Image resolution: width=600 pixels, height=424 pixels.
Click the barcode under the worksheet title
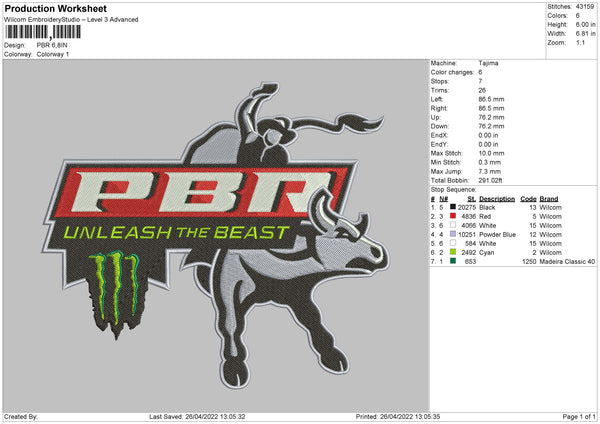click(x=42, y=32)
